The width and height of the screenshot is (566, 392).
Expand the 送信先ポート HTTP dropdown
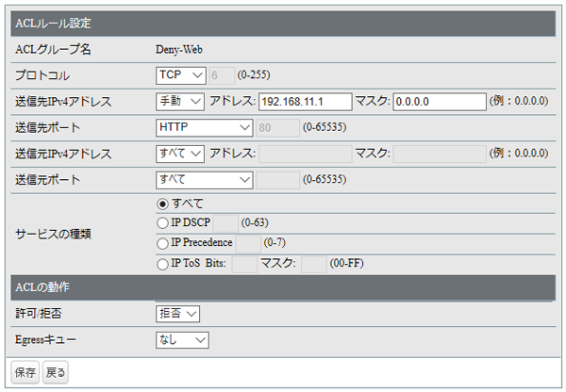[205, 126]
